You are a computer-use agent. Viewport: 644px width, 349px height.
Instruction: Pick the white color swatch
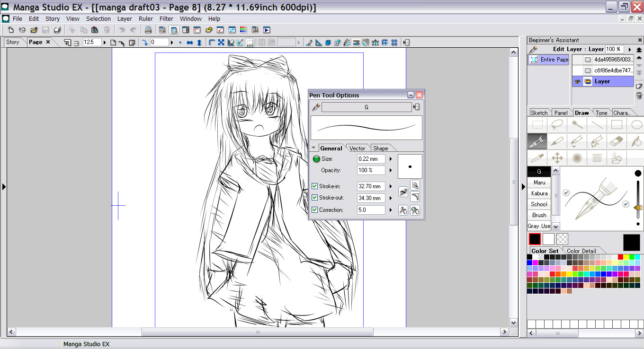point(548,239)
